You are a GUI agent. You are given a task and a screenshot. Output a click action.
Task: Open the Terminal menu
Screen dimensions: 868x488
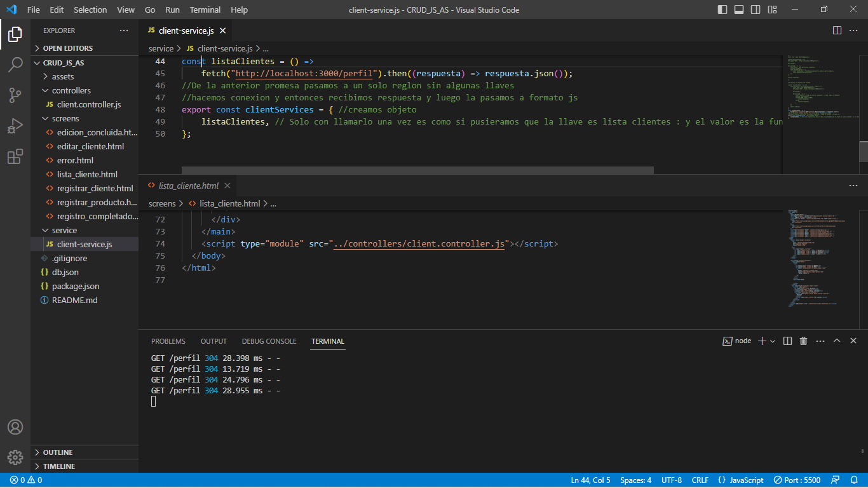205,10
